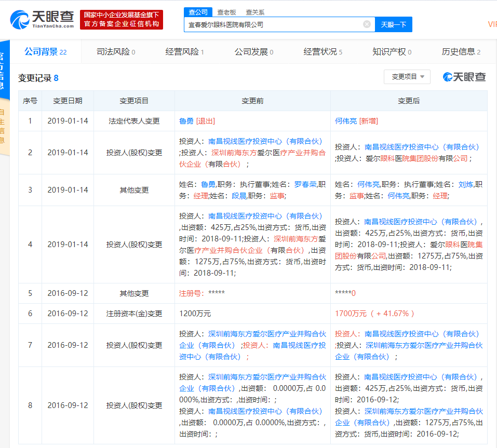Select the 查公司 search tab
The height and width of the screenshot is (448, 497).
pos(198,12)
